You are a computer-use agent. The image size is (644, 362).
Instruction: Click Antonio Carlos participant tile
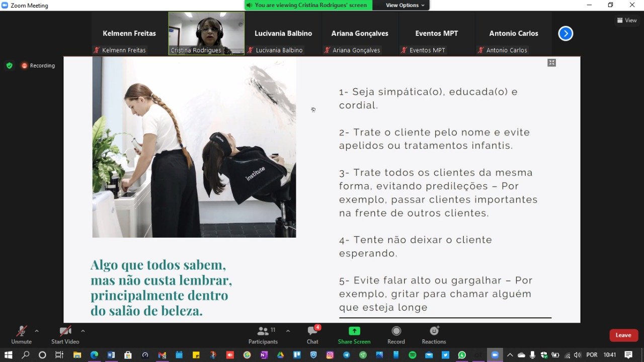coord(514,34)
